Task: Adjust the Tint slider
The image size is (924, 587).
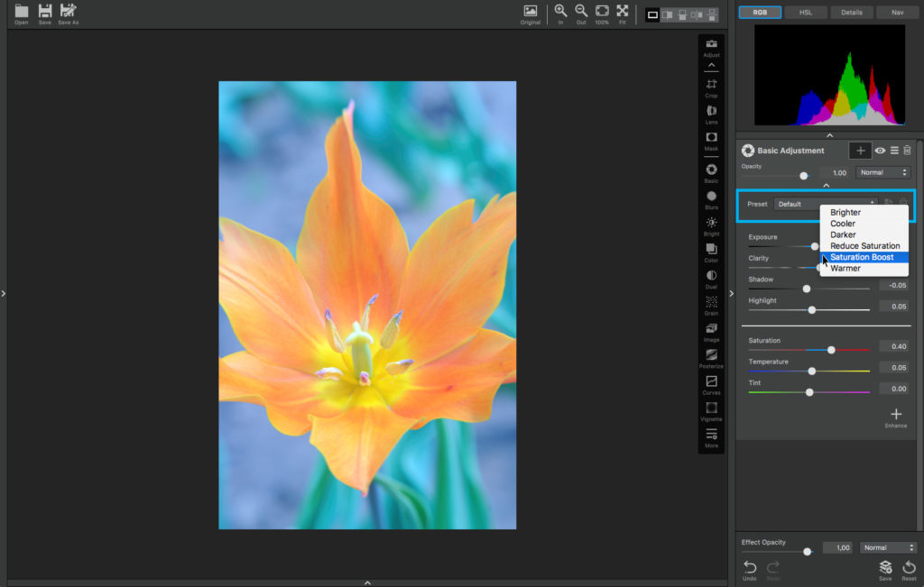Action: click(x=809, y=392)
